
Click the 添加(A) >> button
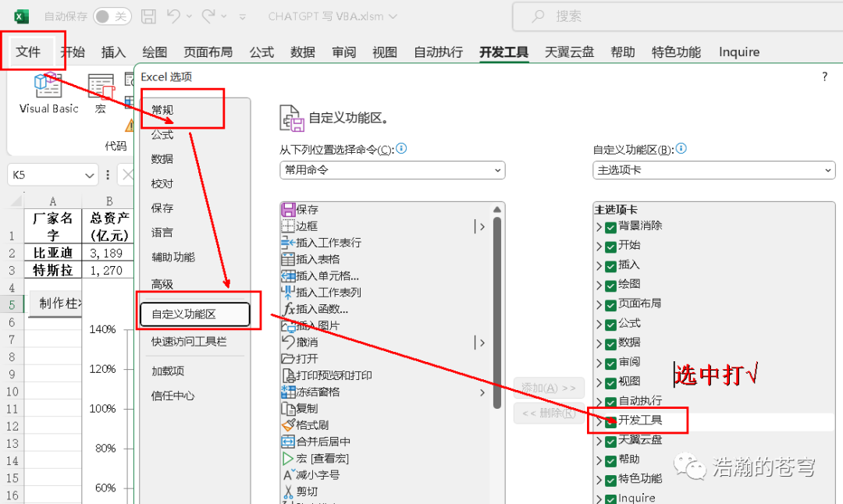(549, 388)
